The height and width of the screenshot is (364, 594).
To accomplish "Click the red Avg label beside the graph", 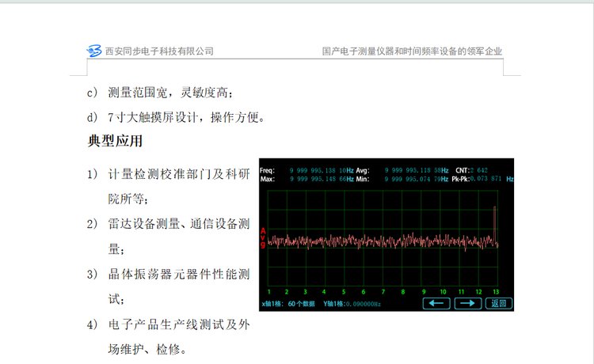I will [263, 238].
